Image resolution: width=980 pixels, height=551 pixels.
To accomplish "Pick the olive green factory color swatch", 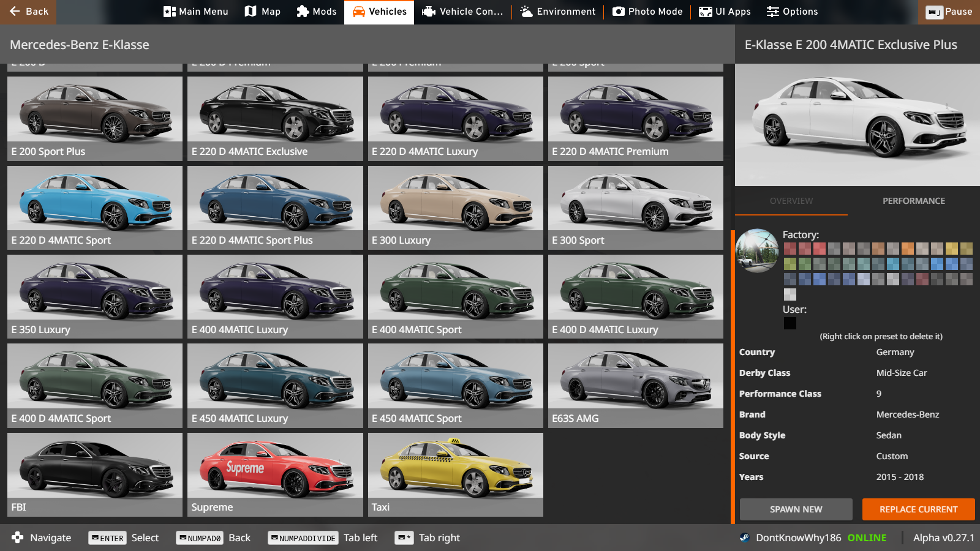I will point(790,264).
